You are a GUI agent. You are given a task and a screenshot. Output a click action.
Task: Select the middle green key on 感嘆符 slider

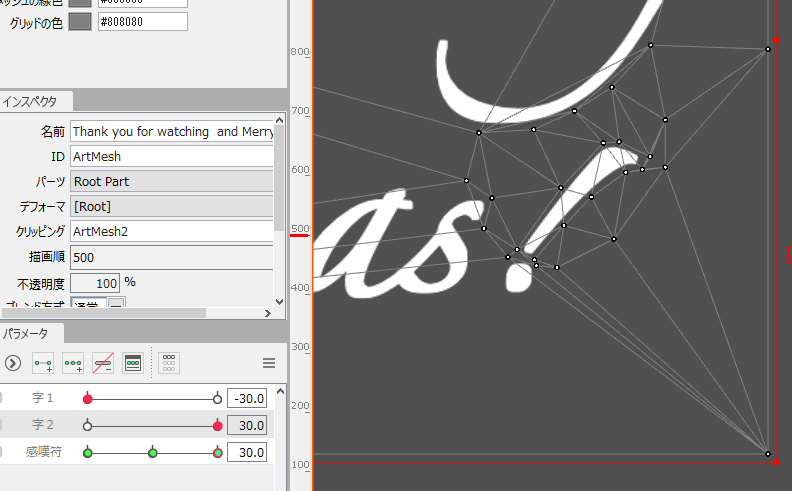click(x=153, y=453)
